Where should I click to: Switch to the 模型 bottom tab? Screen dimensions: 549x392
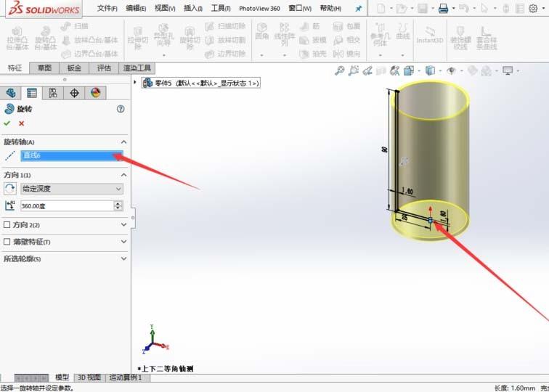62,377
